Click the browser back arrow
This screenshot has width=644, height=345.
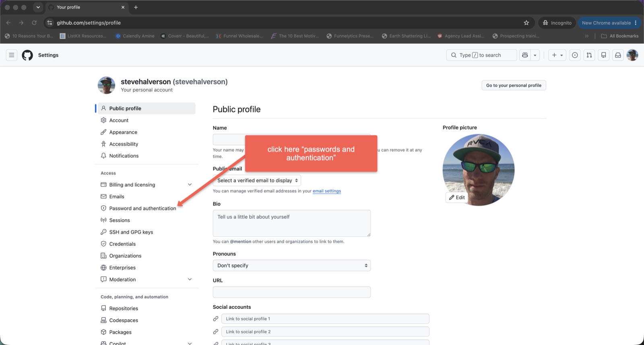(8, 23)
